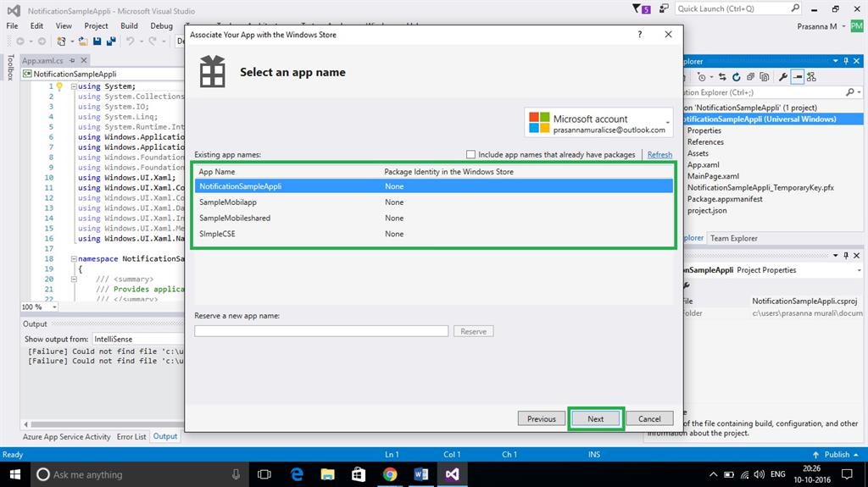This screenshot has width=868, height=487.
Task: Open Microsoft Edge from taskbar
Action: (297, 474)
